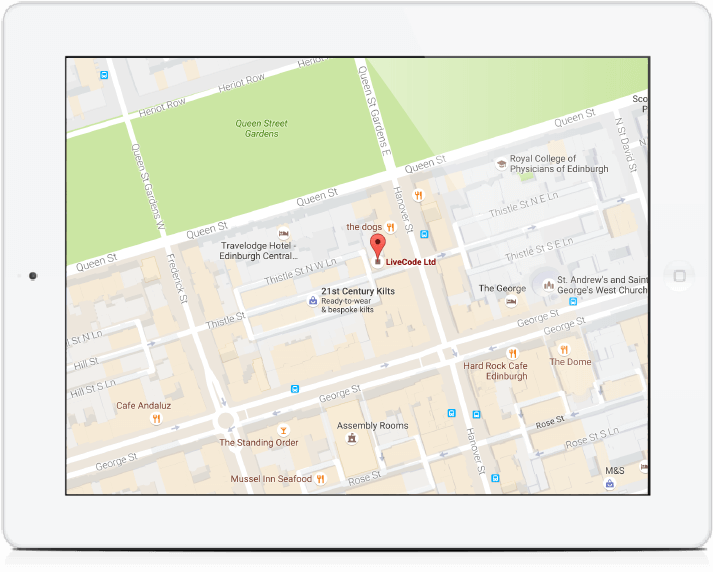The image size is (713, 572).
Task: Tap the 21st Century Kilts shopping icon
Action: tap(312, 300)
